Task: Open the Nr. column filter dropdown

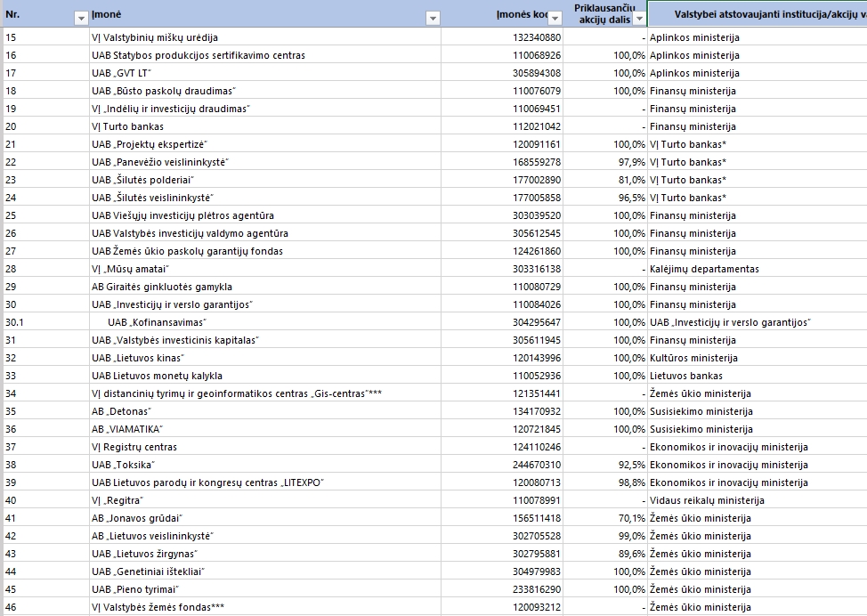Action: (80, 18)
